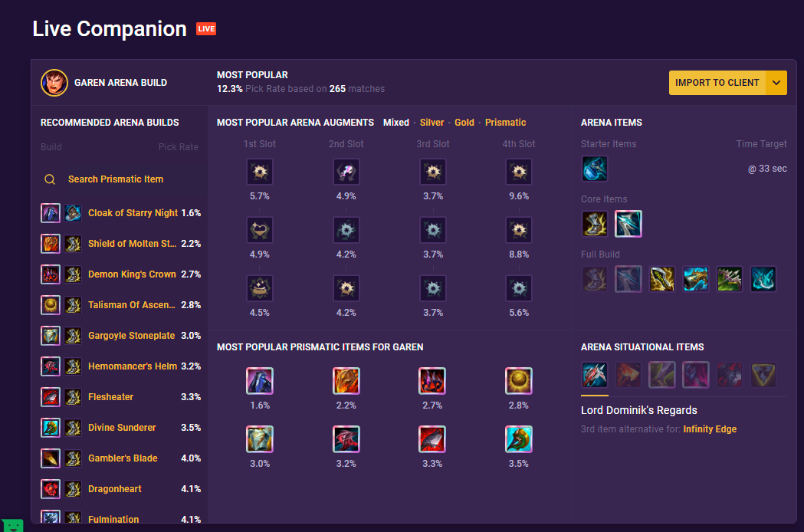Click the last icon in Full Build row
Image resolution: width=804 pixels, height=532 pixels.
click(x=763, y=279)
